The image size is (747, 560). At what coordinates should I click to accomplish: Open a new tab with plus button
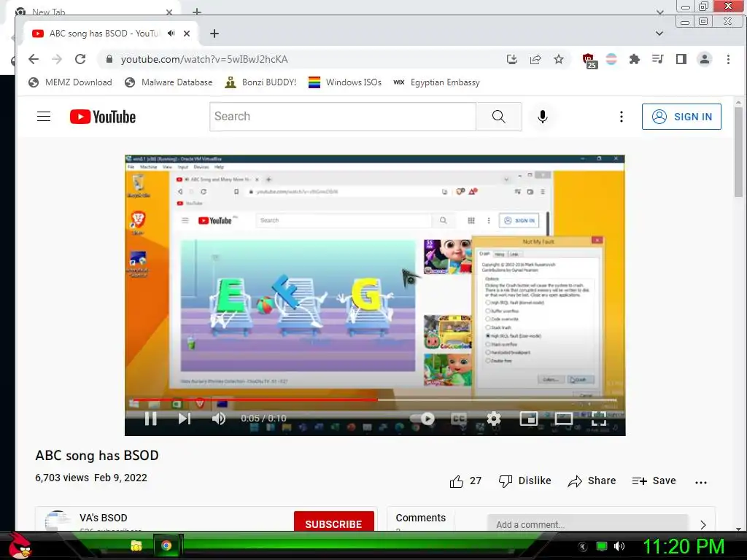coord(214,34)
